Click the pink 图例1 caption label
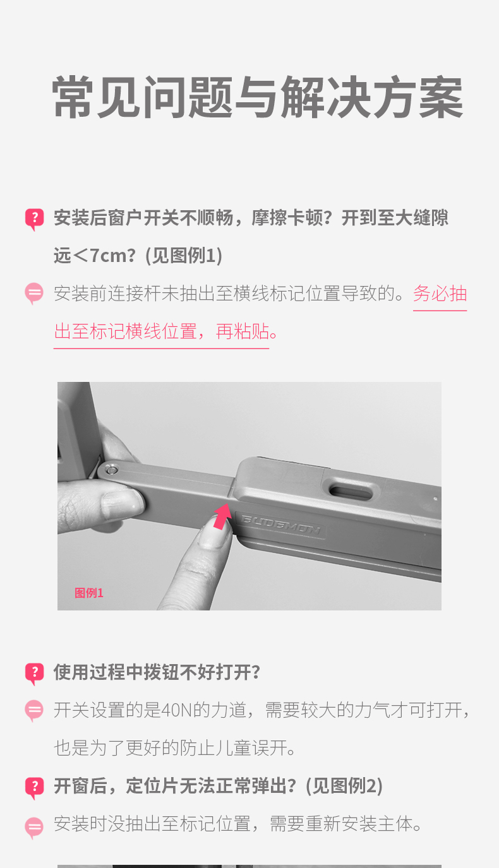This screenshot has width=499, height=868. [x=89, y=593]
